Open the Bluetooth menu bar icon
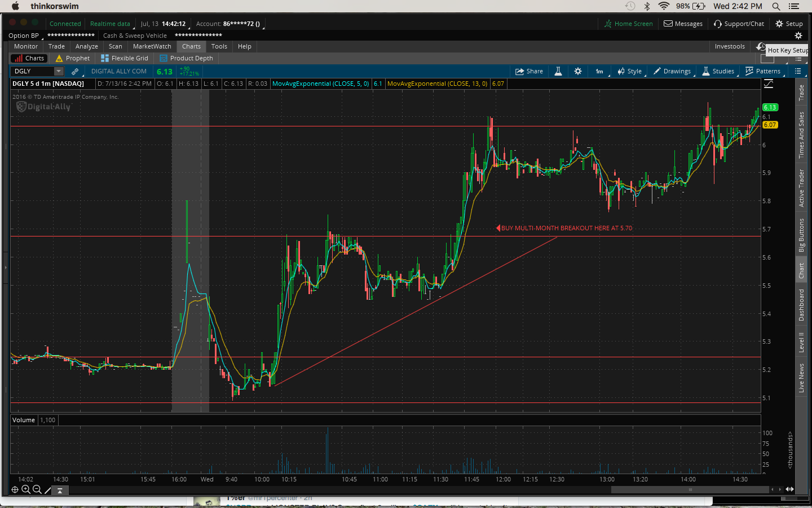 pyautogui.click(x=647, y=6)
